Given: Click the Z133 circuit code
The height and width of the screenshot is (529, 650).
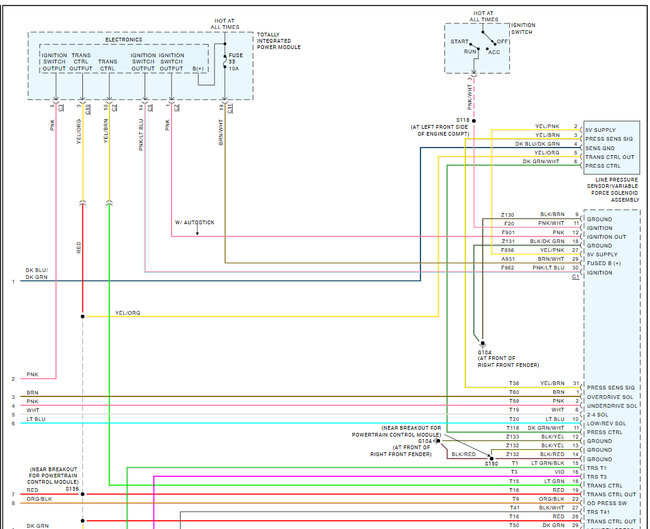Looking at the screenshot, I should point(512,437).
